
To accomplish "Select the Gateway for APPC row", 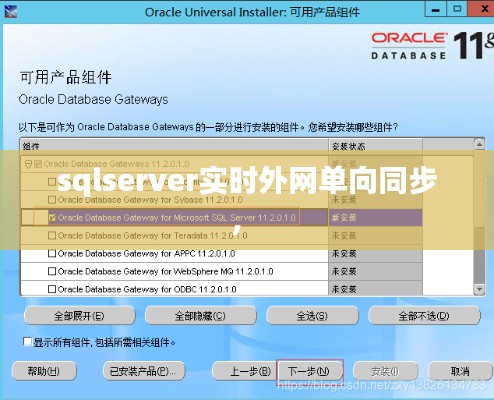I will [x=174, y=254].
